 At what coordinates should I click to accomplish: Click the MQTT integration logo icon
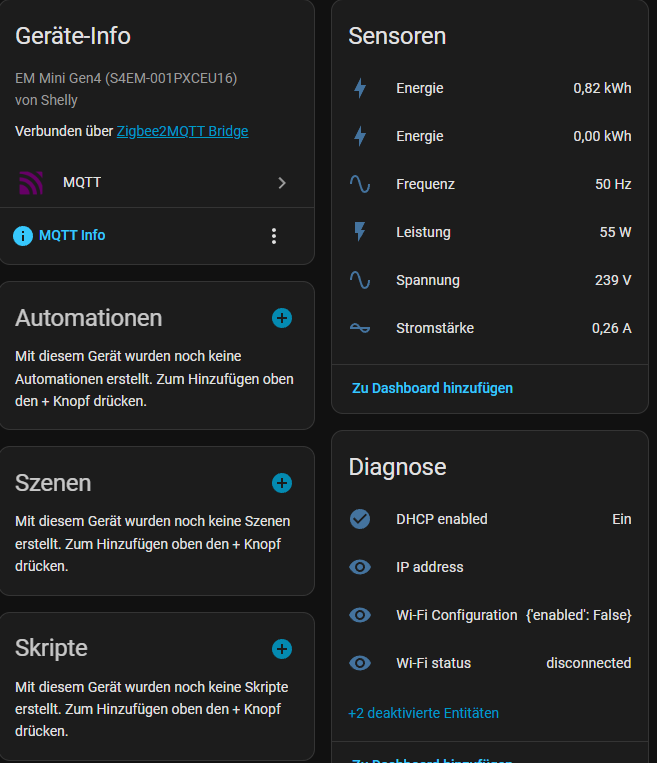point(32,183)
